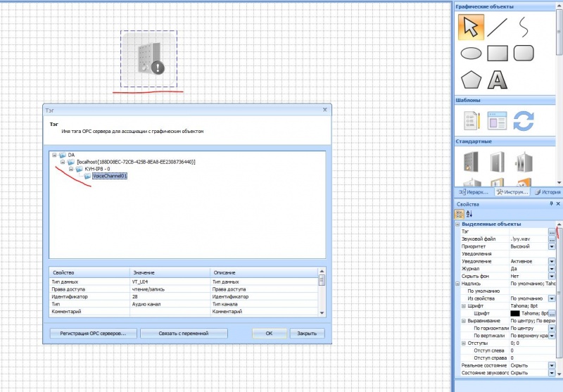Switch properties to alphabetical sort
The width and height of the screenshot is (563, 392).
pos(469,214)
